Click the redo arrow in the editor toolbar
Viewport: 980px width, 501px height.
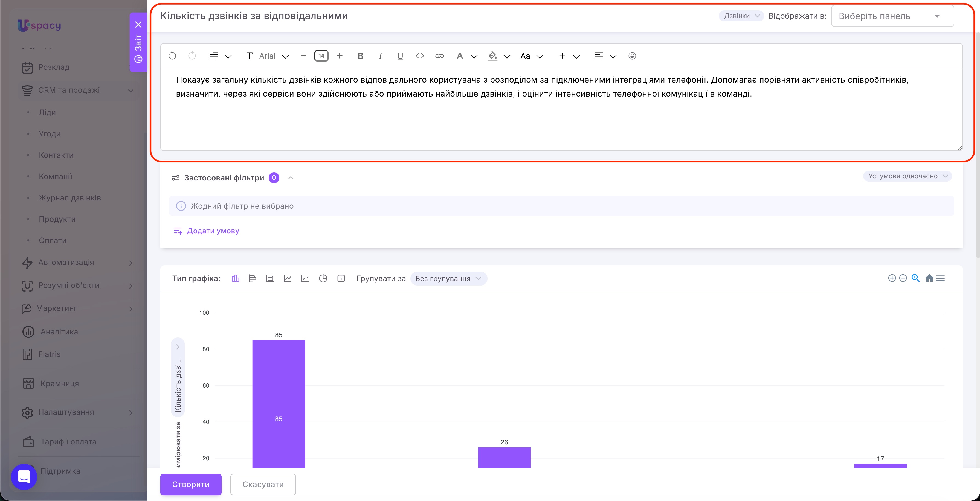[x=192, y=56]
